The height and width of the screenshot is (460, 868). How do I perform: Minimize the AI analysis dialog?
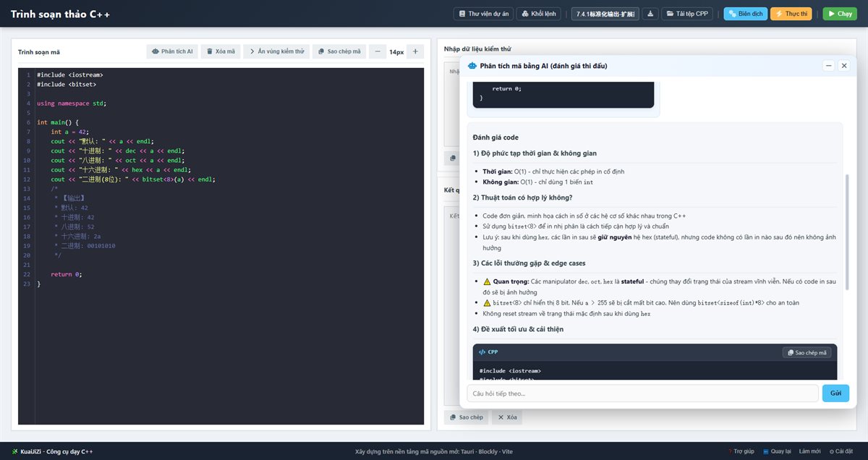[x=829, y=66]
